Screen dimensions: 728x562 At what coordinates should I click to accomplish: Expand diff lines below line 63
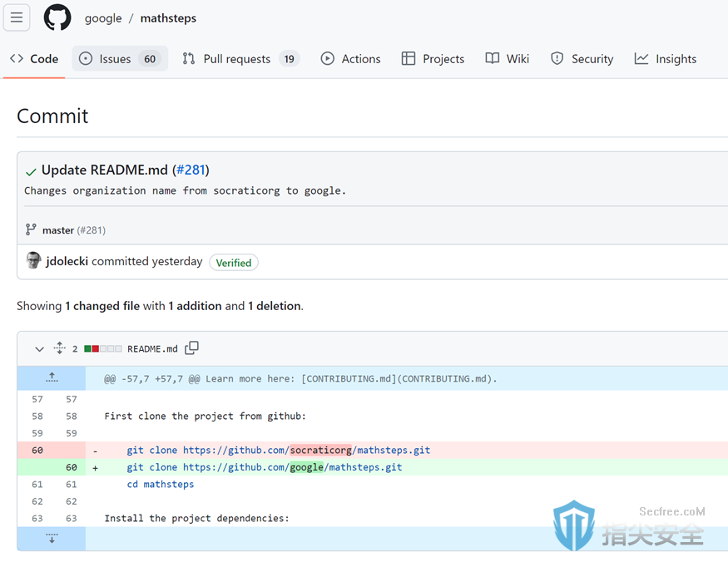(x=52, y=539)
